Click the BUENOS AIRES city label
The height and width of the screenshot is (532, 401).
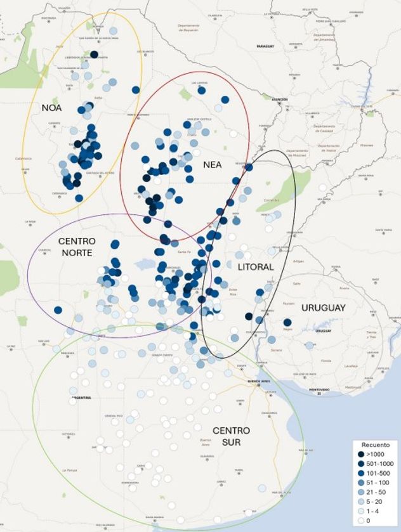click(259, 381)
